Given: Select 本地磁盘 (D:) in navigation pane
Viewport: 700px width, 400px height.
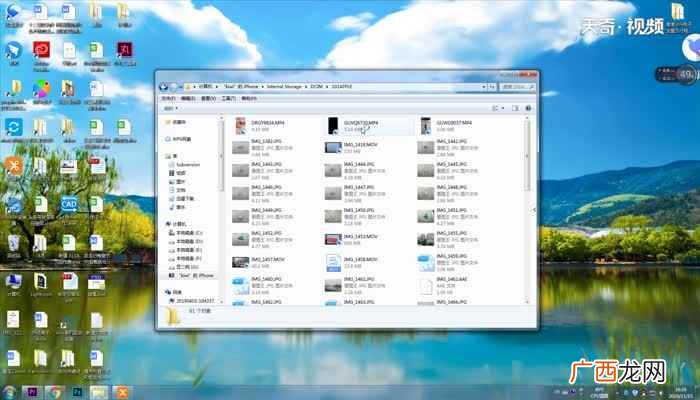Looking at the screenshot, I should click(x=186, y=242).
